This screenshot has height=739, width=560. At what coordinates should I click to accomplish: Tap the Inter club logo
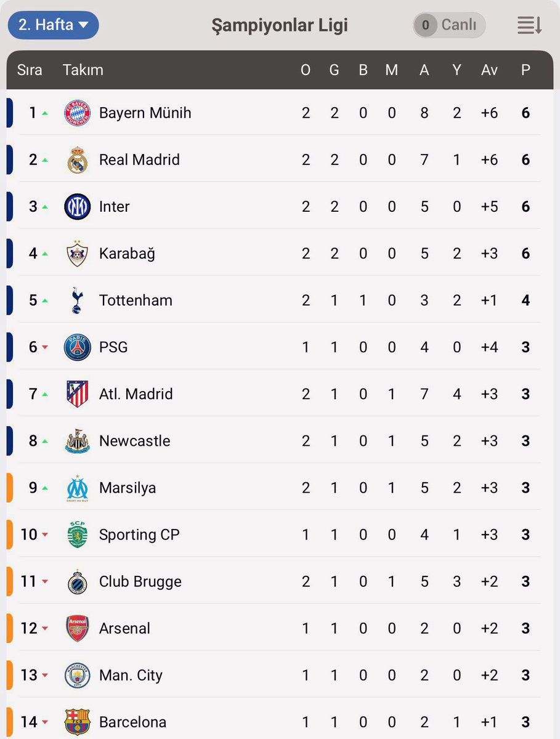(78, 206)
